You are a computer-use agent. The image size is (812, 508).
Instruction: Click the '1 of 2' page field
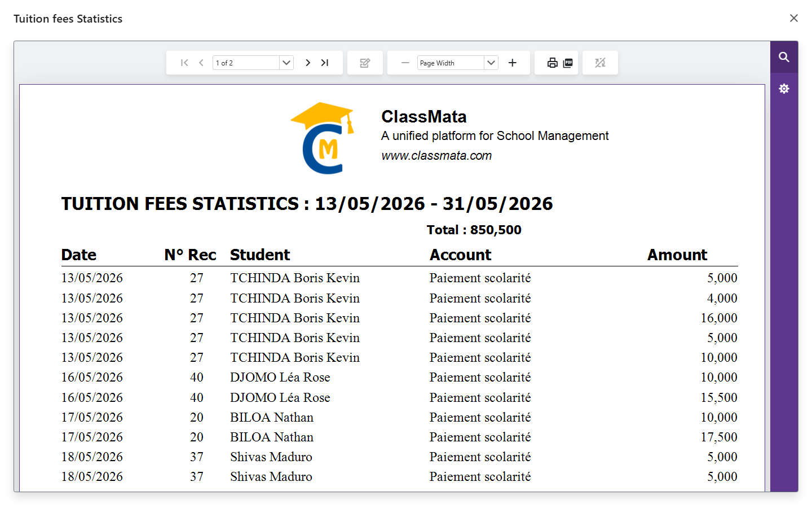tap(246, 63)
